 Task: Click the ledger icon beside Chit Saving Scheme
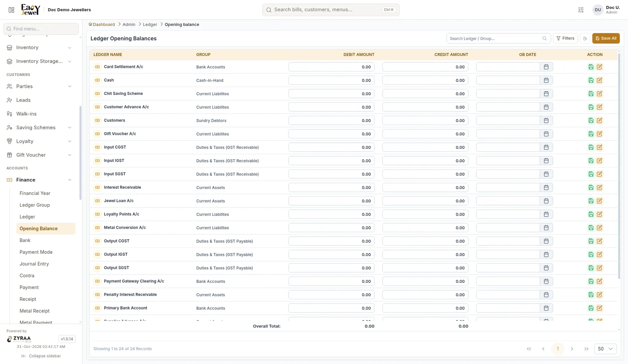tap(97, 94)
